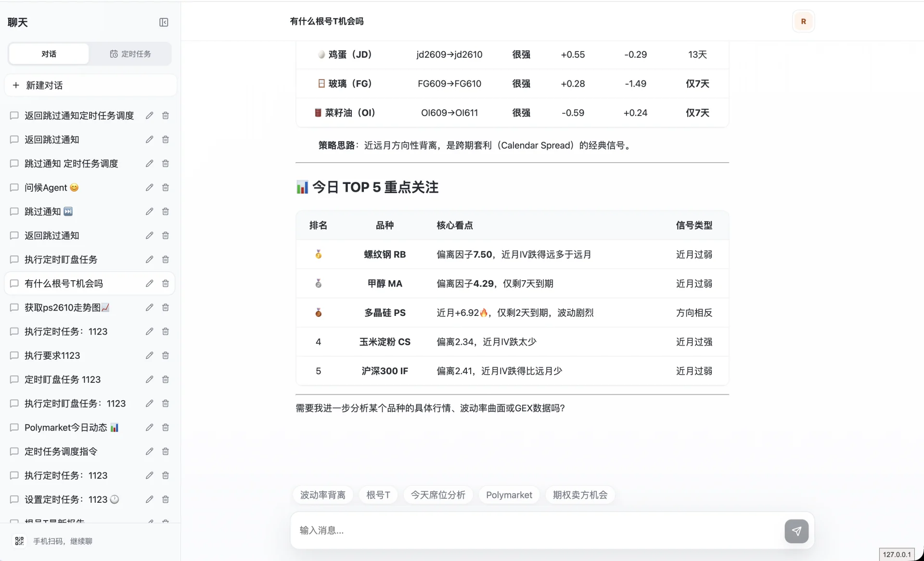Rename the 跳过通知 定时任务调度 conversation
Screen dimensions: 924x561
click(150, 164)
